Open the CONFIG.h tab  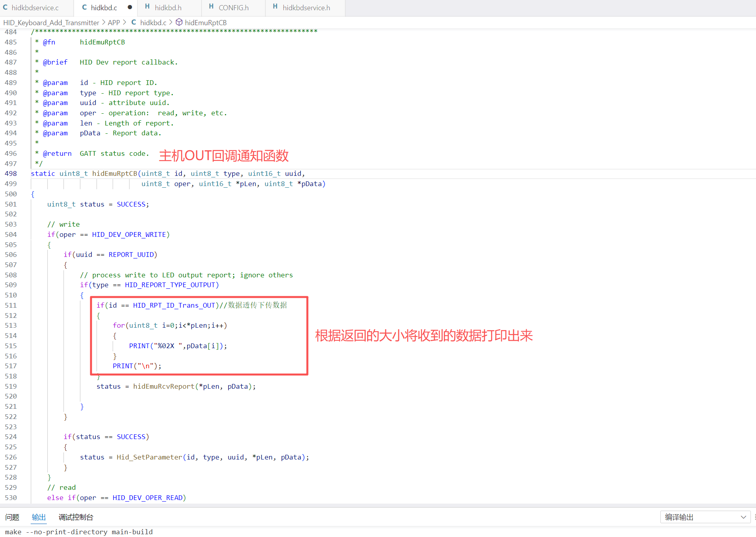coord(233,7)
